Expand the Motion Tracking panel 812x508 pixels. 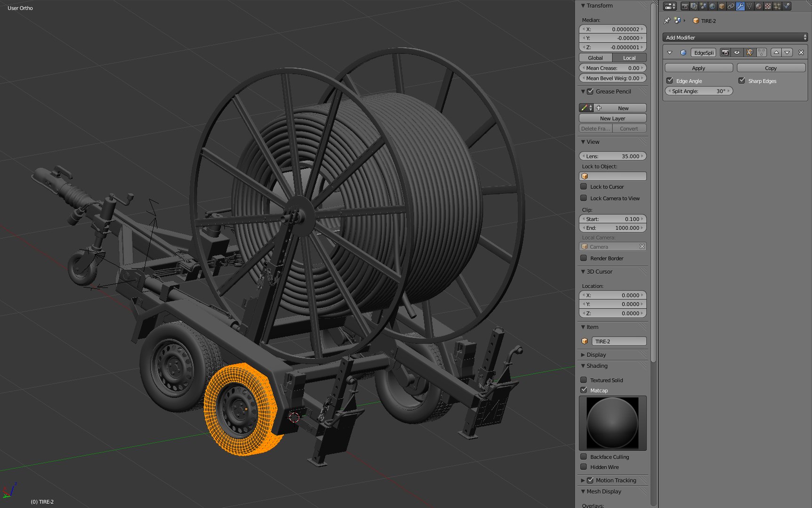coord(583,480)
